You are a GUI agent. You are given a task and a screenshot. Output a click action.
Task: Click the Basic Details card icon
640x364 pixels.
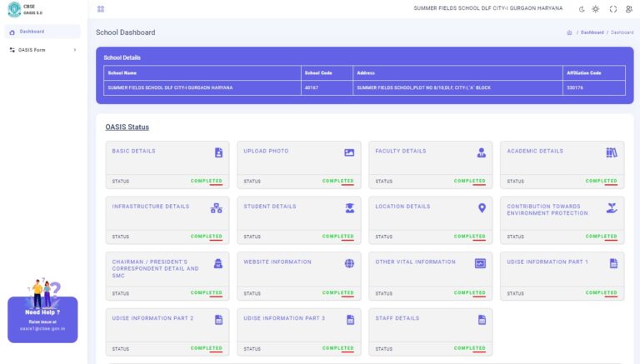(218, 152)
